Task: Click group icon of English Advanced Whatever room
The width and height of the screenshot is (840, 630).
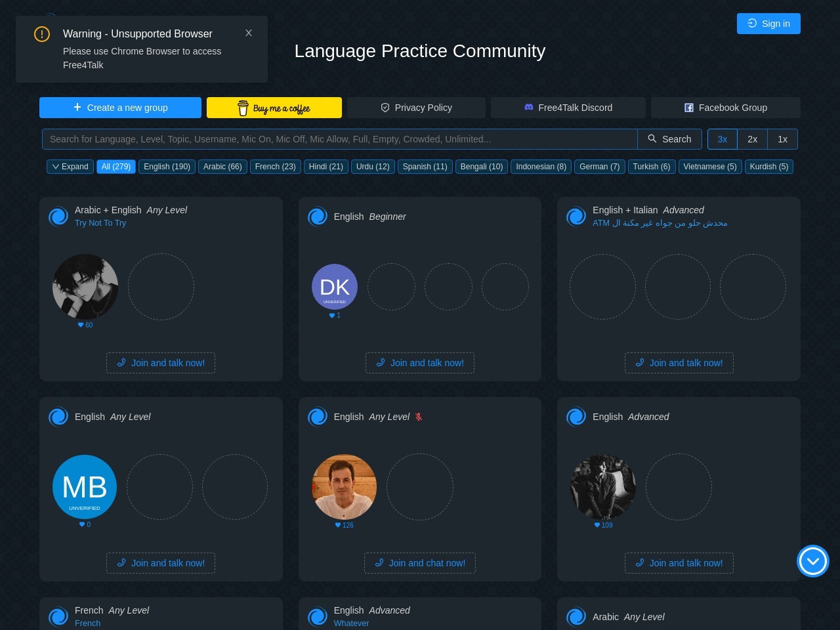Action: [318, 617]
